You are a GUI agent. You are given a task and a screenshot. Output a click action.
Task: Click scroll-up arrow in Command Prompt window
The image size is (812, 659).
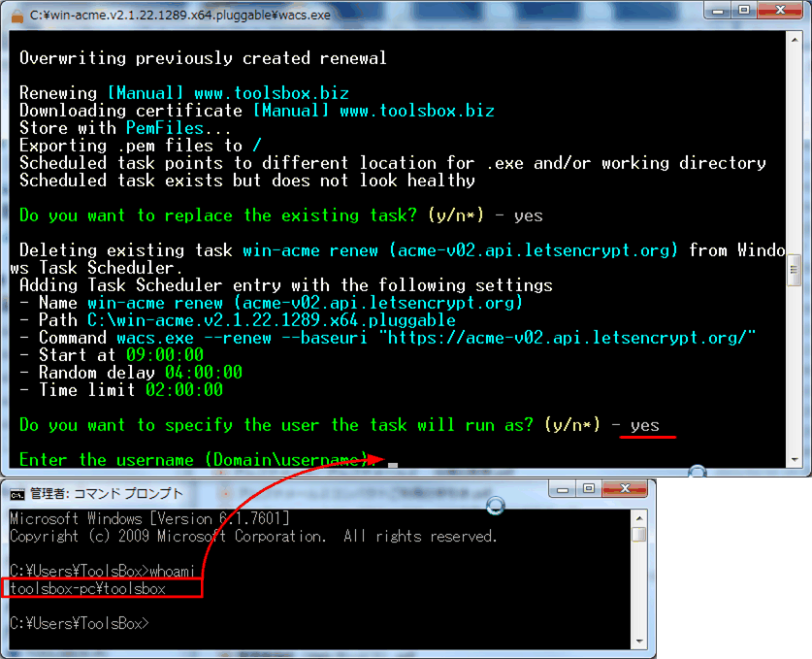639,518
